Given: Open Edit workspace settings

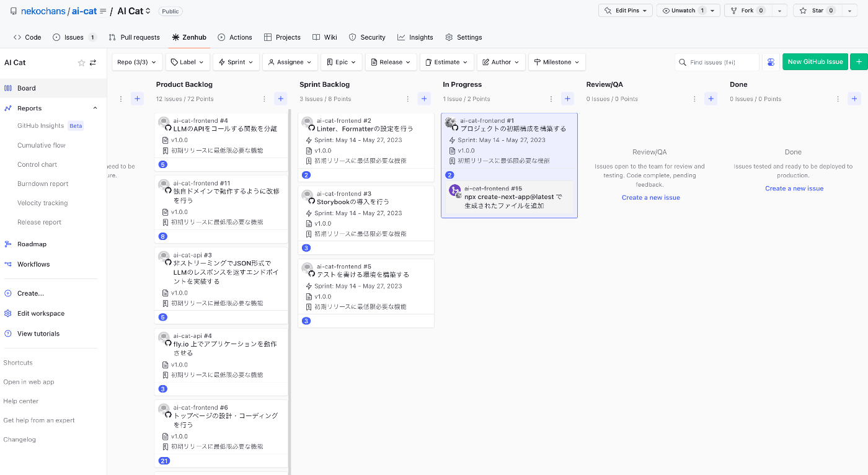Looking at the screenshot, I should (41, 313).
